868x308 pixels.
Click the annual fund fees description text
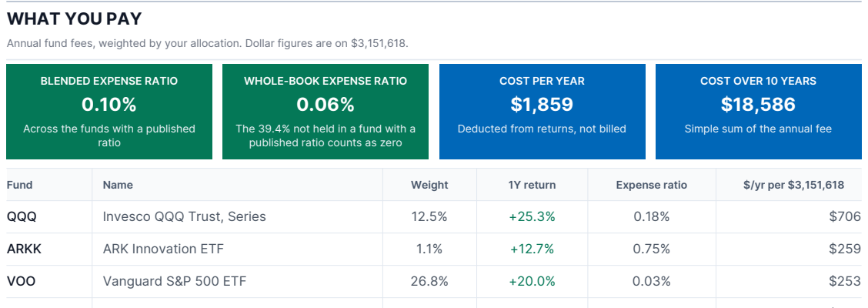pos(208,43)
